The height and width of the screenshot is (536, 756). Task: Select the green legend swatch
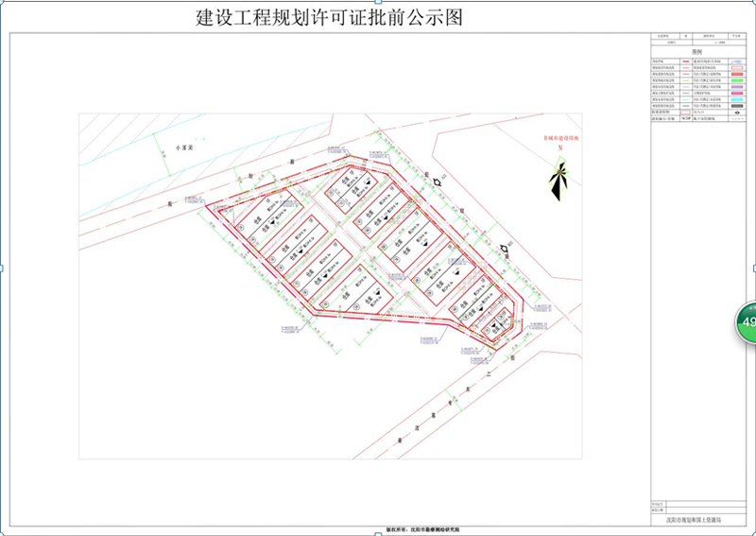point(737,80)
